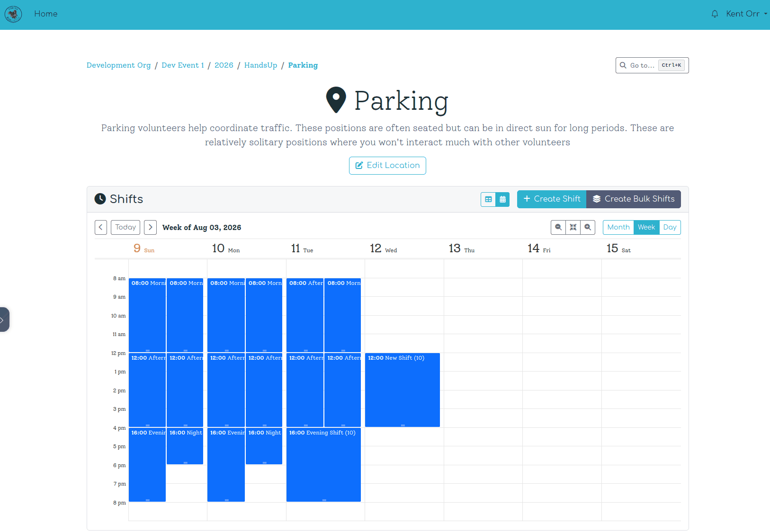Click the notification bell icon
Image resolution: width=770 pixels, height=532 pixels.
[x=715, y=14]
